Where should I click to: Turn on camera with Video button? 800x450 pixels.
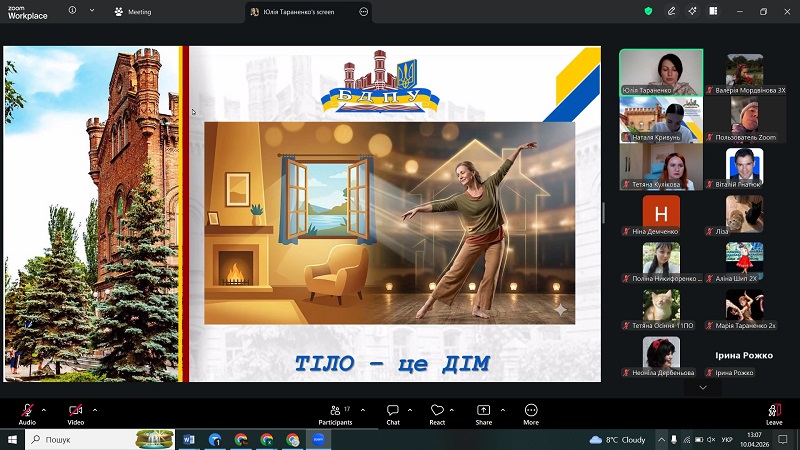pos(75,411)
